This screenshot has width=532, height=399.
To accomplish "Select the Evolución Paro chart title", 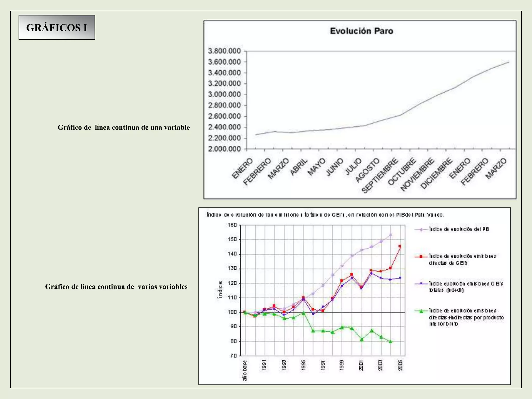I will 362,31.
